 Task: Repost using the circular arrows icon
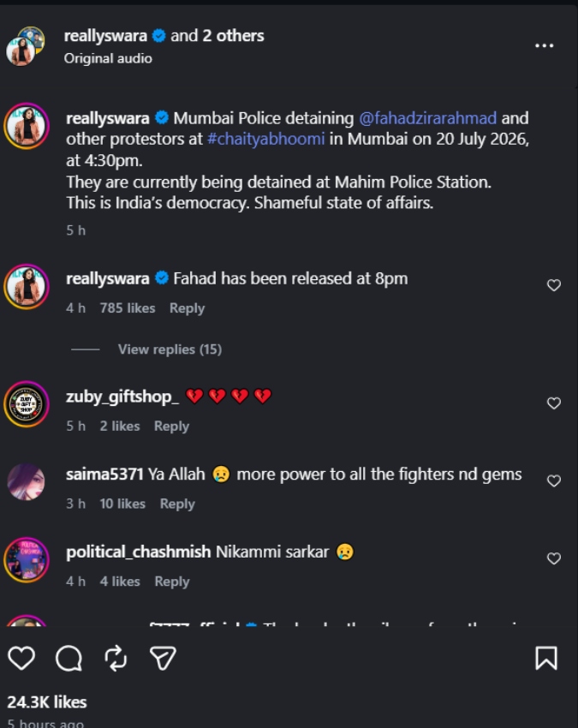click(x=116, y=658)
